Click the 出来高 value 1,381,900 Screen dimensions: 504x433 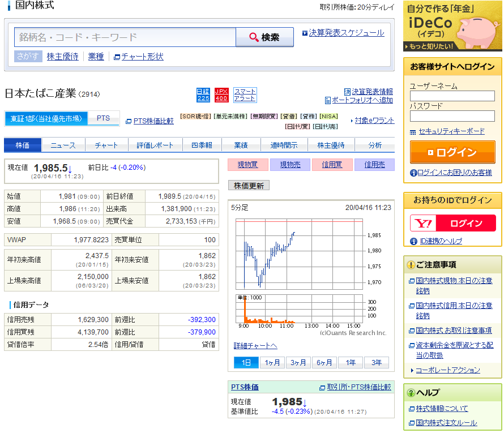(177, 209)
